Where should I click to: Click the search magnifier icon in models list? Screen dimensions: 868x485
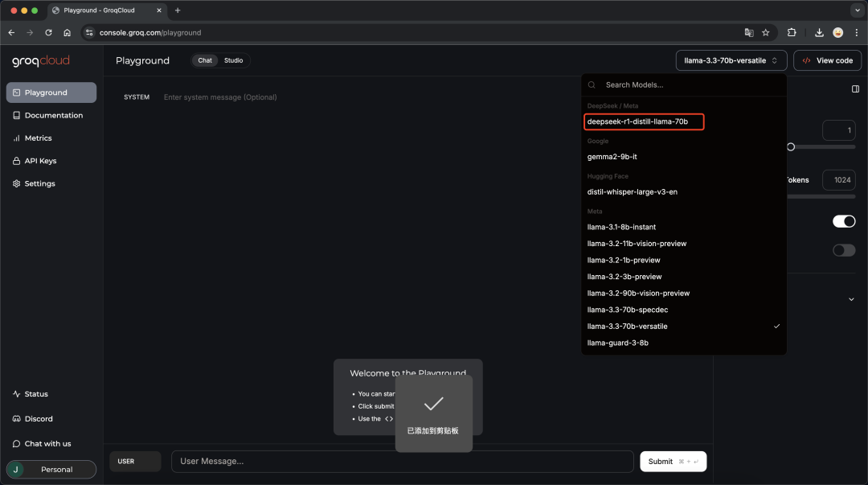click(592, 84)
